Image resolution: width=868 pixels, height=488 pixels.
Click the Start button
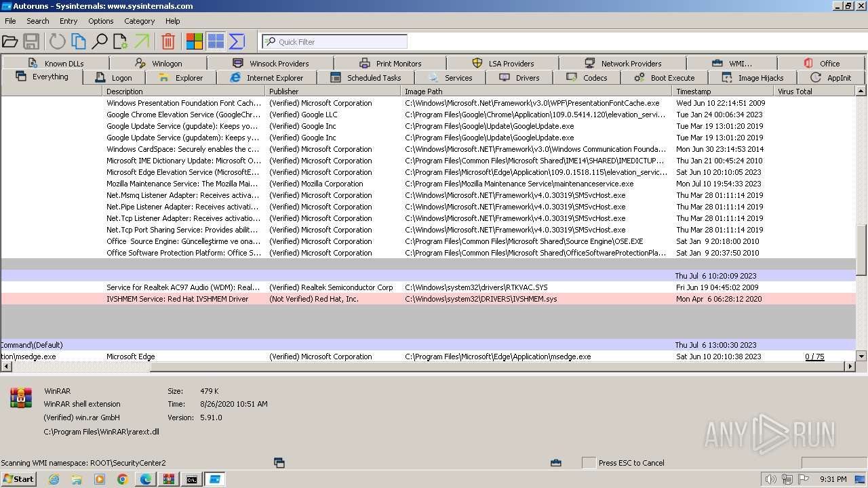[x=18, y=479]
